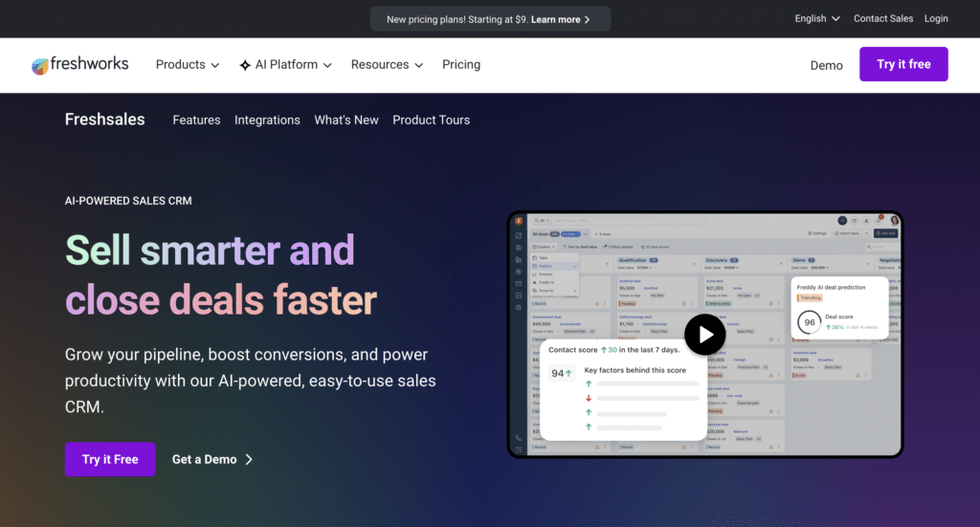This screenshot has height=527, width=980.
Task: Click the header Try it free button
Action: pos(903,64)
